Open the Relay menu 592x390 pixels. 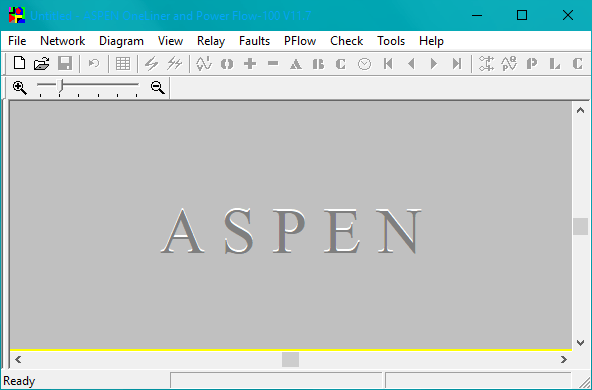(x=211, y=41)
